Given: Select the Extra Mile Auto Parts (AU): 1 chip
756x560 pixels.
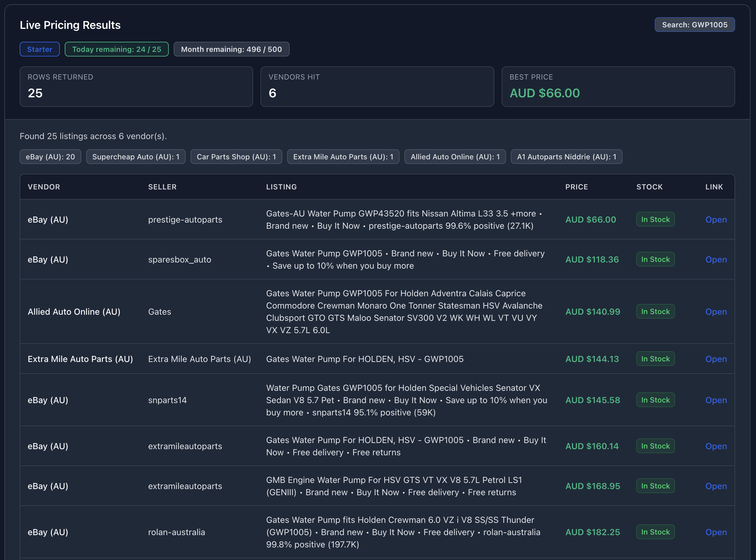Looking at the screenshot, I should pyautogui.click(x=343, y=157).
